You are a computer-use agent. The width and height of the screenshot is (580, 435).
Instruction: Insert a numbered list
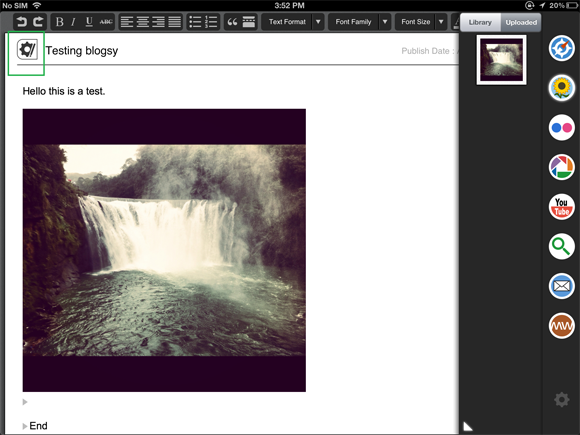(211, 22)
